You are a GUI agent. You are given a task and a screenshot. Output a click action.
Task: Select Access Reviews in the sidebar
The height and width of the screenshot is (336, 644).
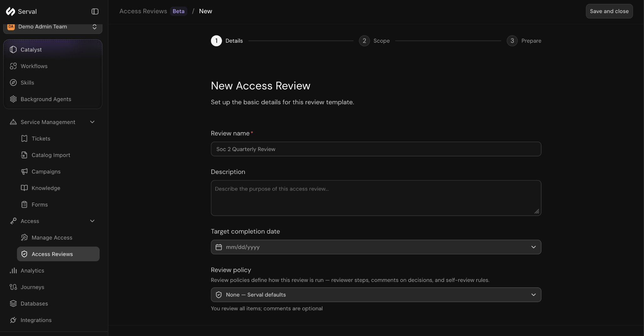(58, 254)
